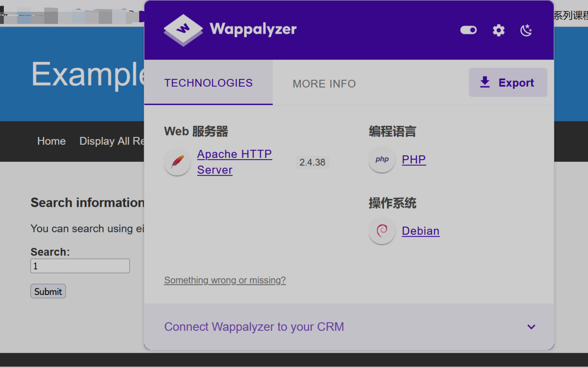The width and height of the screenshot is (588, 368).
Task: Click the 'Web 服务器' category heading
Action: tap(196, 131)
